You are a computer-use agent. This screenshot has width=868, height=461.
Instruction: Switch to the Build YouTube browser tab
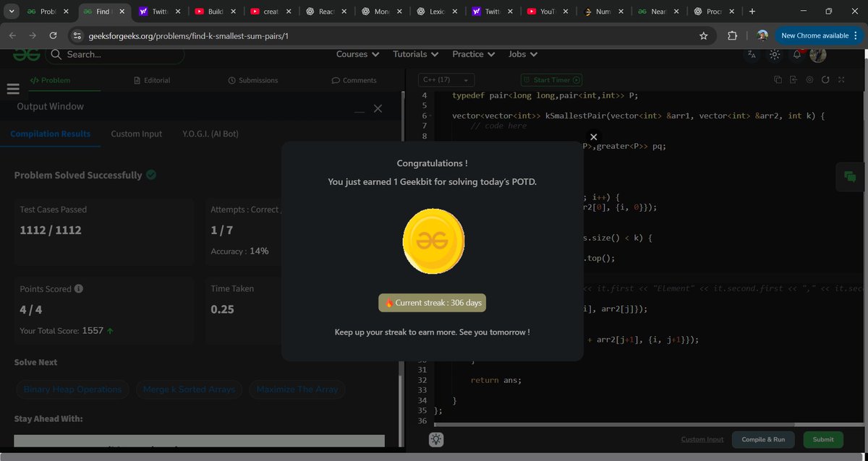(214, 12)
